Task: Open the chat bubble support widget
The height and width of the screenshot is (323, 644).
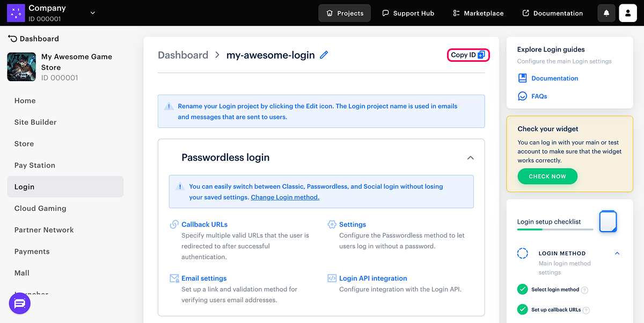Action: point(20,304)
